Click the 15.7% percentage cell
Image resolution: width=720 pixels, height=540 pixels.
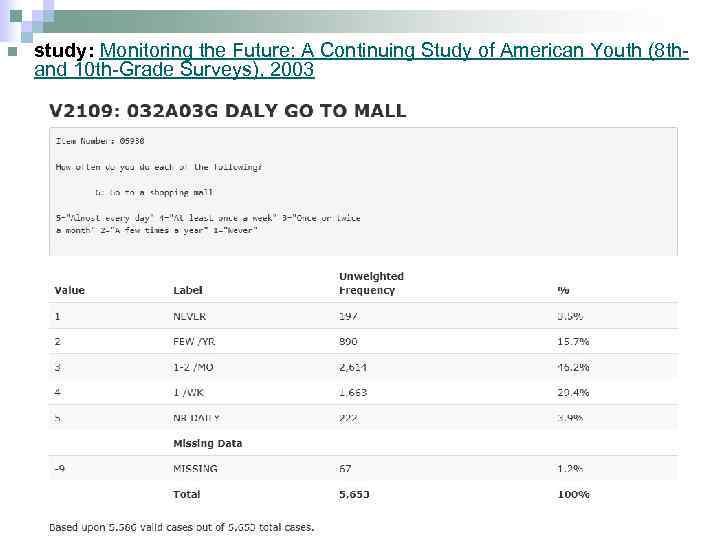[x=573, y=341]
